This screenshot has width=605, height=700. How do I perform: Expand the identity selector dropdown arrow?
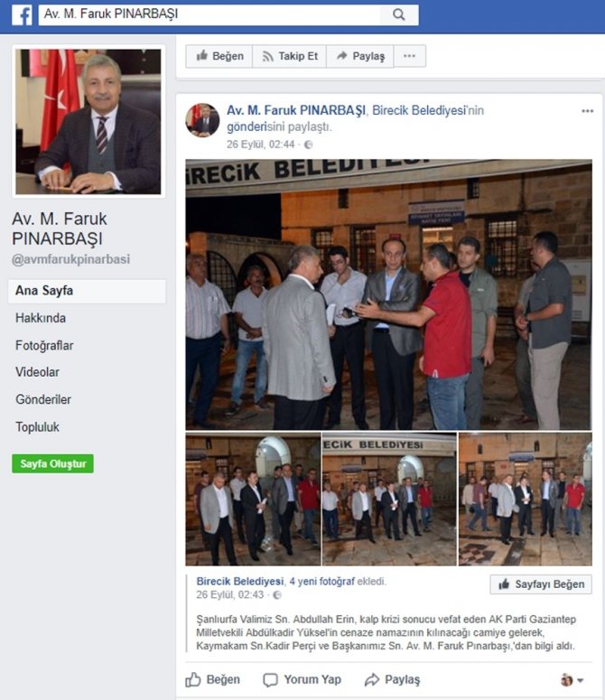(581, 680)
